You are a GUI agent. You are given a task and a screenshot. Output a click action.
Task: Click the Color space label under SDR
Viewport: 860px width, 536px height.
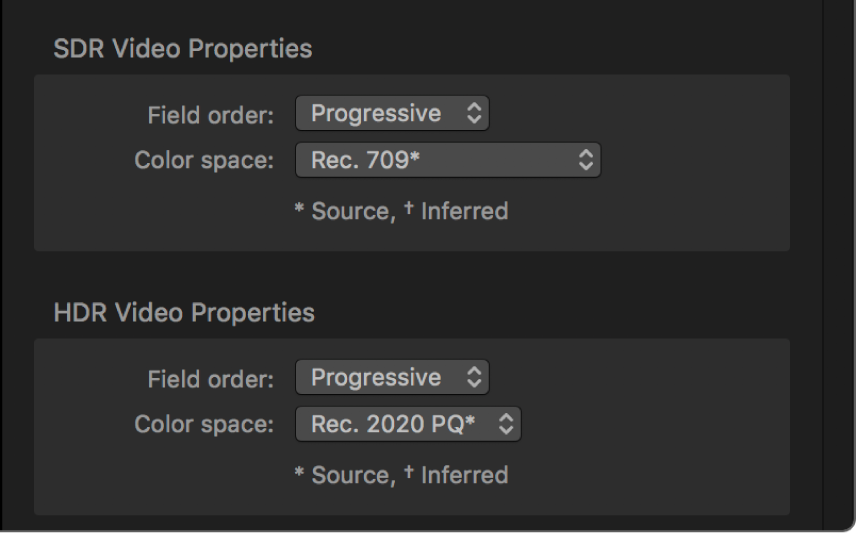pos(204,161)
